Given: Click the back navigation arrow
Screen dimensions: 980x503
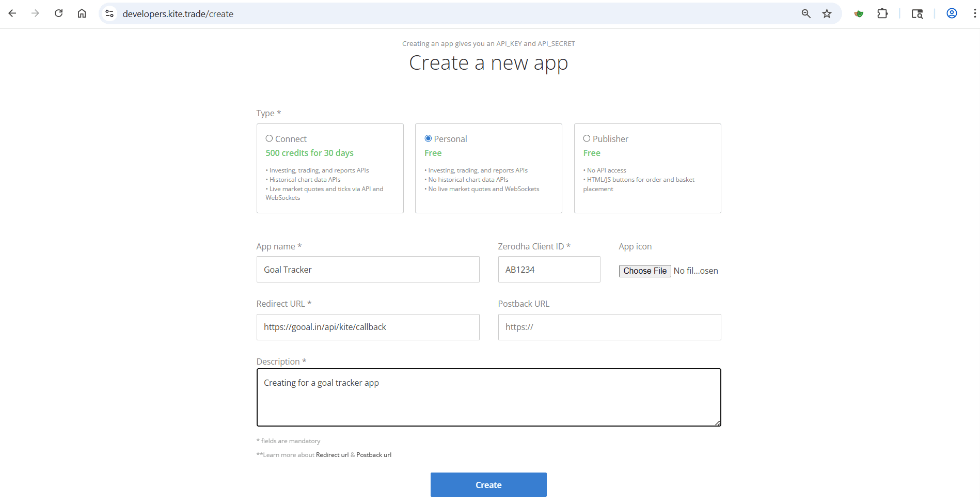Looking at the screenshot, I should tap(11, 13).
